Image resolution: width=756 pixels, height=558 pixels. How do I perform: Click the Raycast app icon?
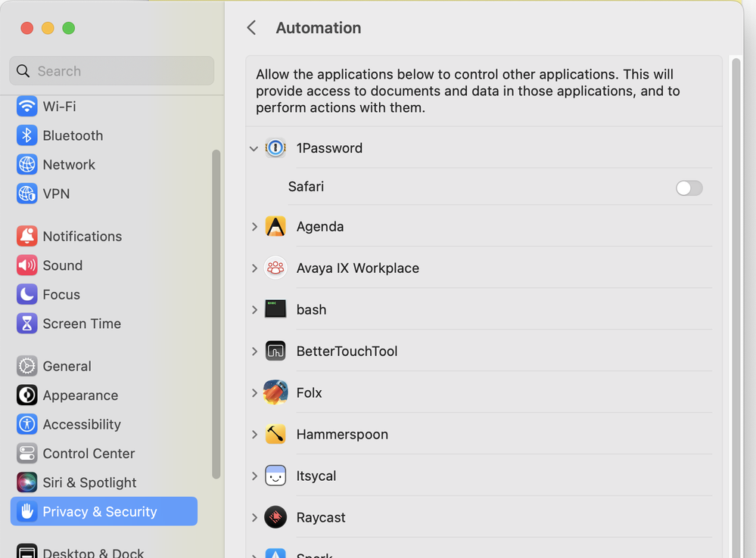click(x=275, y=517)
